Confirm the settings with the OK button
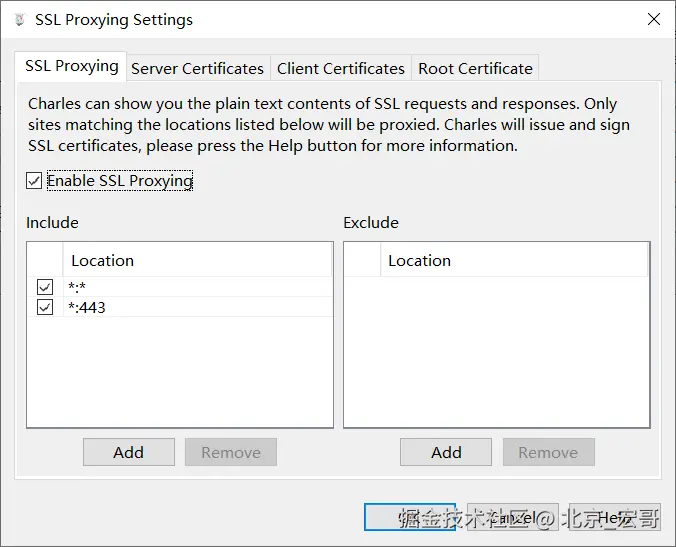The width and height of the screenshot is (676, 547). tap(410, 517)
